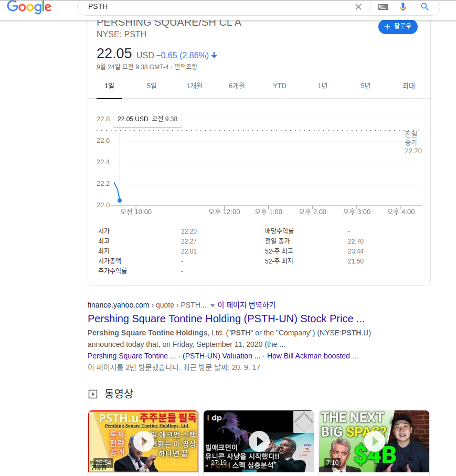The width and height of the screenshot is (456, 476).
Task: Open the dropdown arrow next to finance.yahoo.com
Action: pyautogui.click(x=213, y=305)
